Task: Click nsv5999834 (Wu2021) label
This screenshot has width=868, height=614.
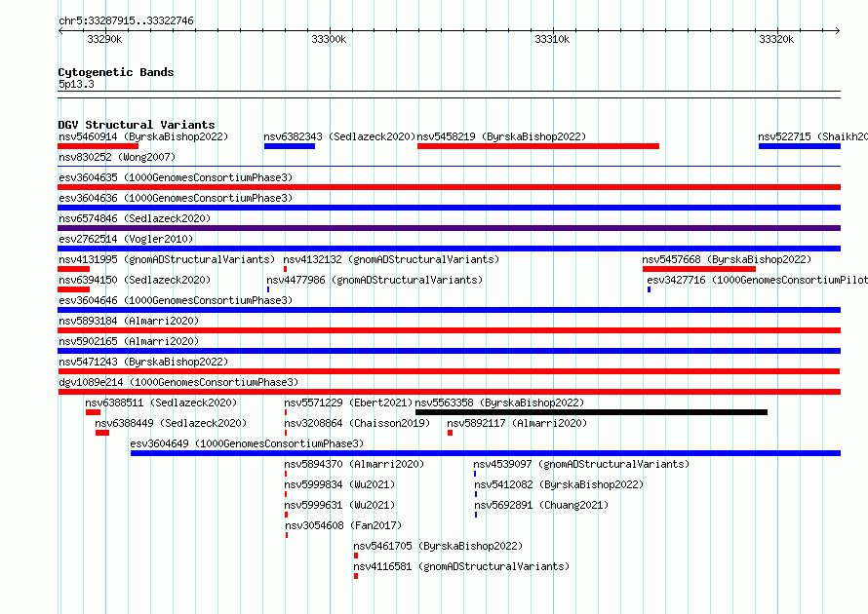Action: pos(340,484)
